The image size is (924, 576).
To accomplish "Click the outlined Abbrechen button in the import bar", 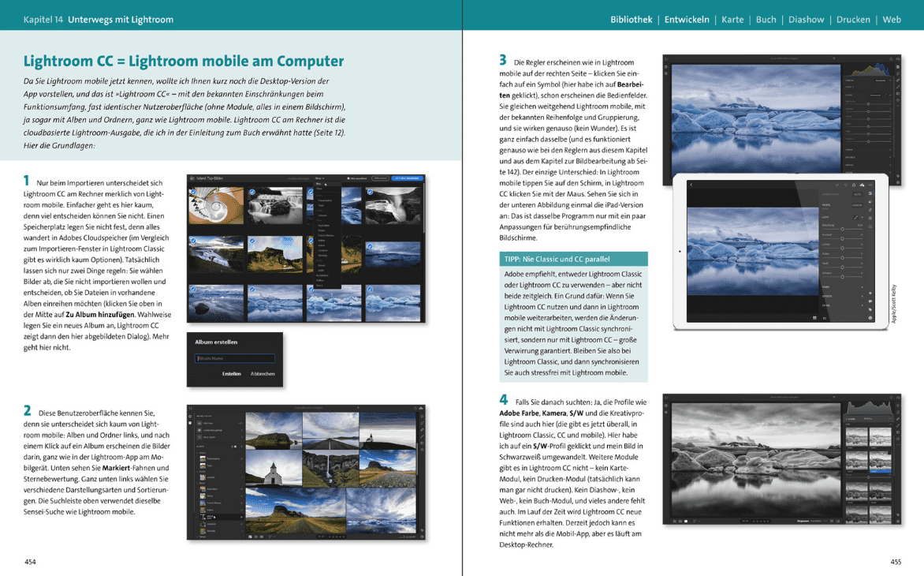I will (x=381, y=178).
